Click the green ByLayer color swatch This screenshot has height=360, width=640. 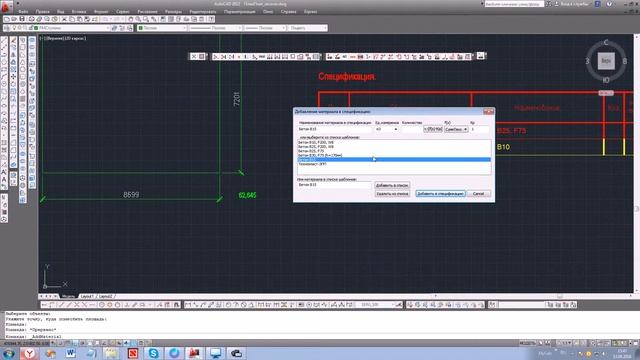tap(140, 28)
